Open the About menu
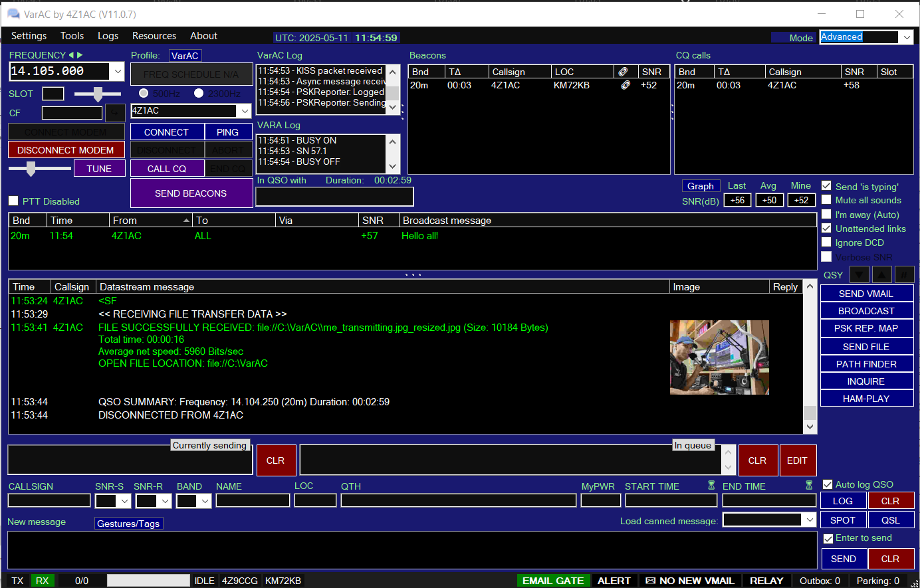The width and height of the screenshot is (920, 588). click(204, 36)
